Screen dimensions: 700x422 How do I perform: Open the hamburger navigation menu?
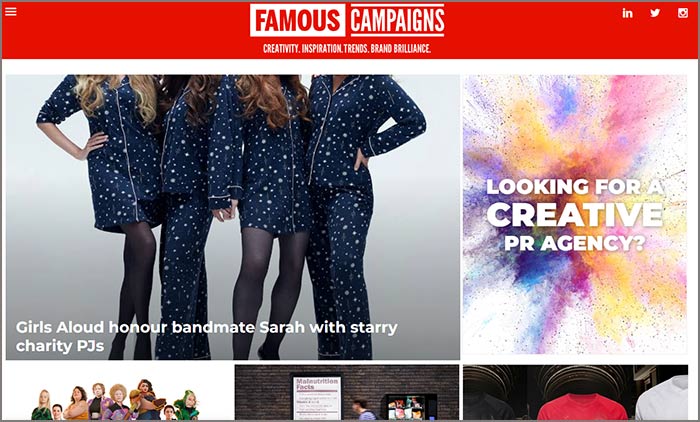click(x=11, y=12)
